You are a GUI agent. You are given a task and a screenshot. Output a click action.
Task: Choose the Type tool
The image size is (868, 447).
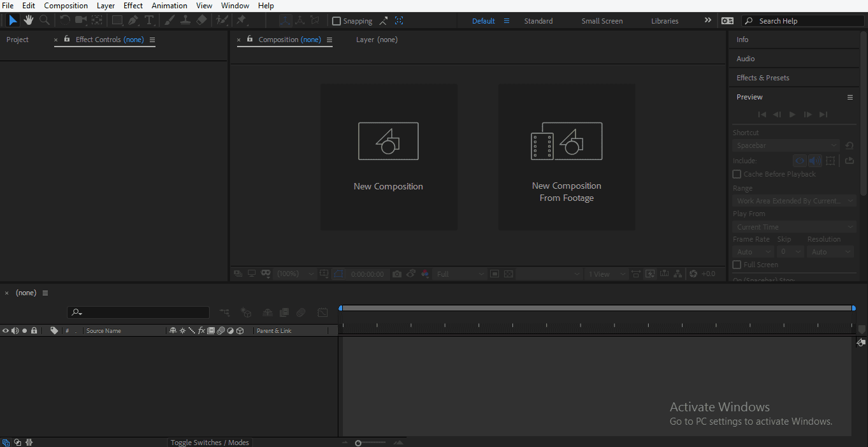pos(149,20)
